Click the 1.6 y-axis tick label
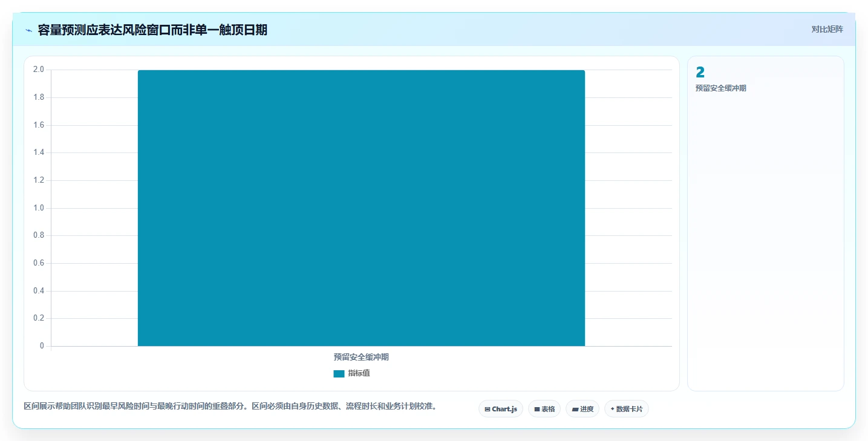The image size is (868, 441). point(39,125)
